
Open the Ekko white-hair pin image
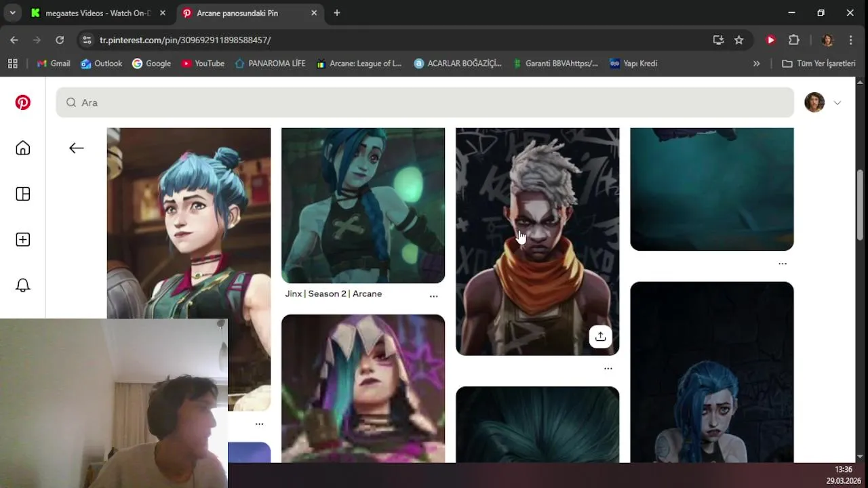537,241
